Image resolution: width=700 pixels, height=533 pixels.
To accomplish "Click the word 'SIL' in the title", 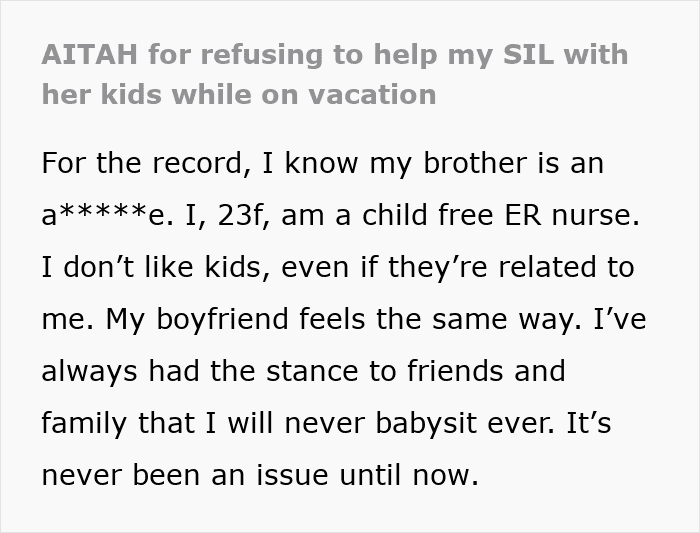I will point(529,54).
